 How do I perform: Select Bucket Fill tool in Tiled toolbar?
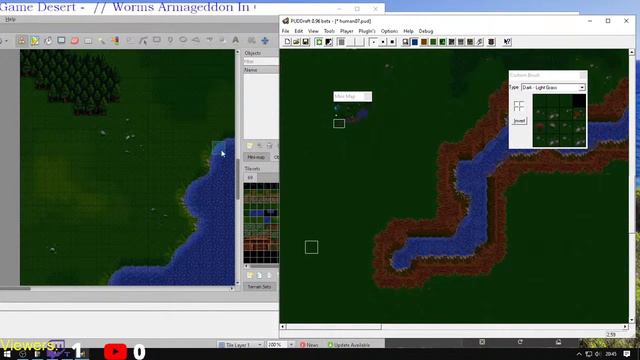coord(48,40)
